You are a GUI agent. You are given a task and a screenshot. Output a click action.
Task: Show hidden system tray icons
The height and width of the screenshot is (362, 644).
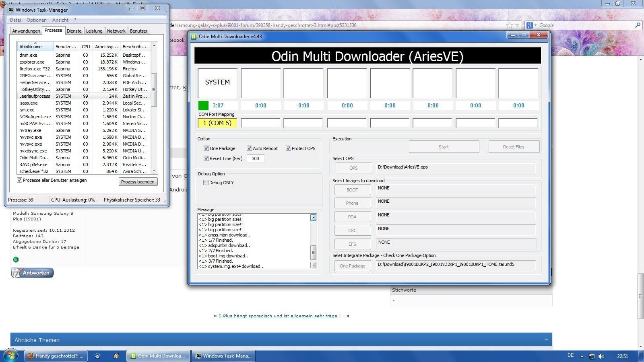(x=581, y=356)
